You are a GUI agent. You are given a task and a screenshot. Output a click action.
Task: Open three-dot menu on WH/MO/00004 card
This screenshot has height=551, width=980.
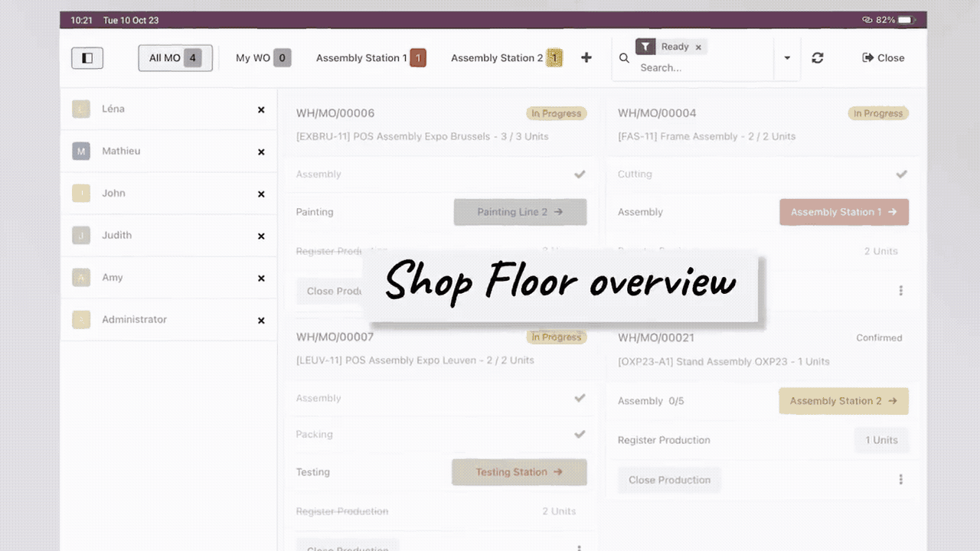[x=900, y=291]
